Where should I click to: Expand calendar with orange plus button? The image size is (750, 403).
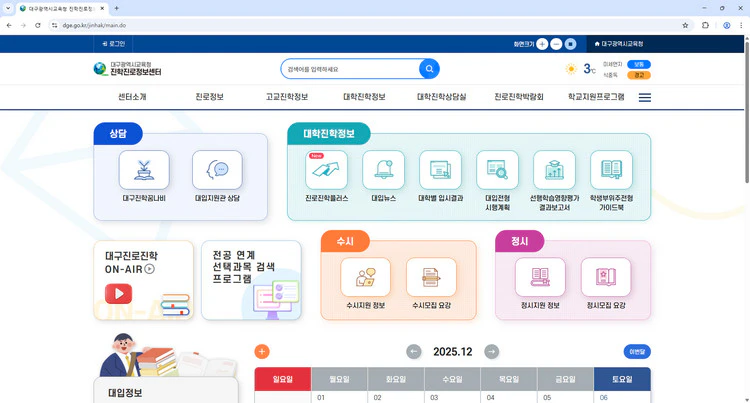pyautogui.click(x=262, y=351)
